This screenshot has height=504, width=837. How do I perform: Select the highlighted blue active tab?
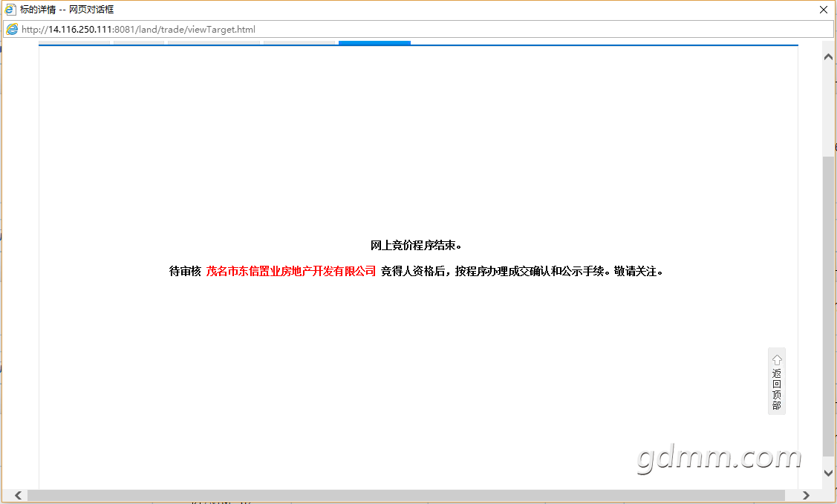tap(375, 42)
